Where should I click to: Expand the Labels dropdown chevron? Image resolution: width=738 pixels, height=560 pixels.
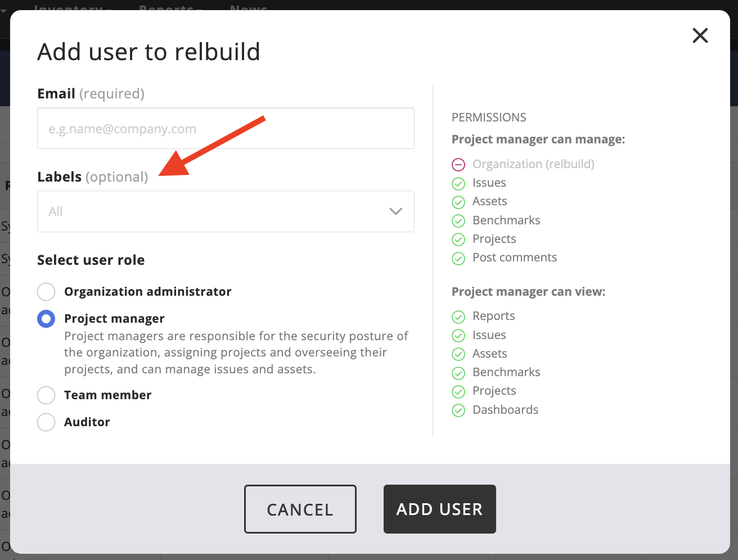click(395, 211)
